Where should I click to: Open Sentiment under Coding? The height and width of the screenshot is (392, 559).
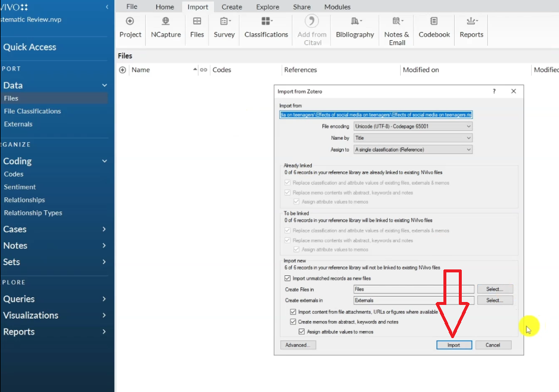[20, 187]
